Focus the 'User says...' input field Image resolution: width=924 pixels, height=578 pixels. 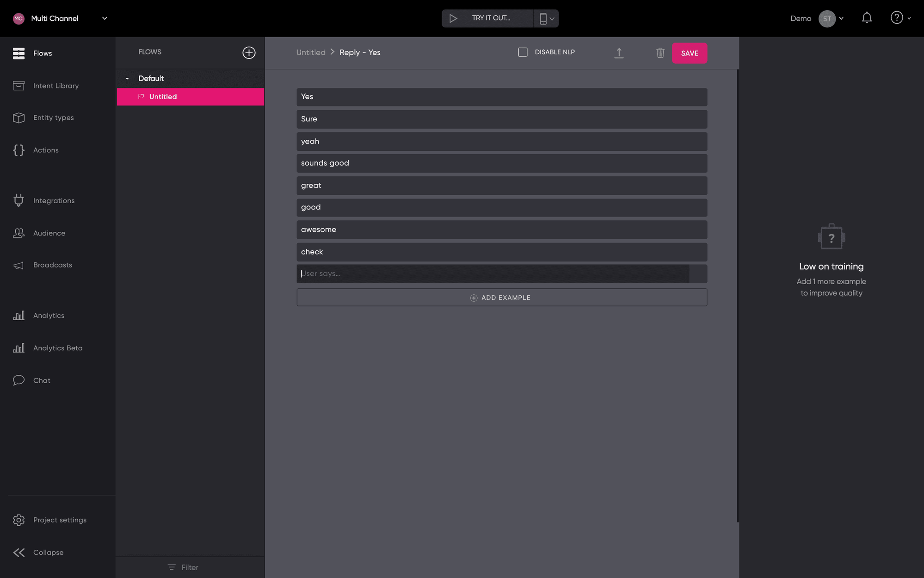492,273
